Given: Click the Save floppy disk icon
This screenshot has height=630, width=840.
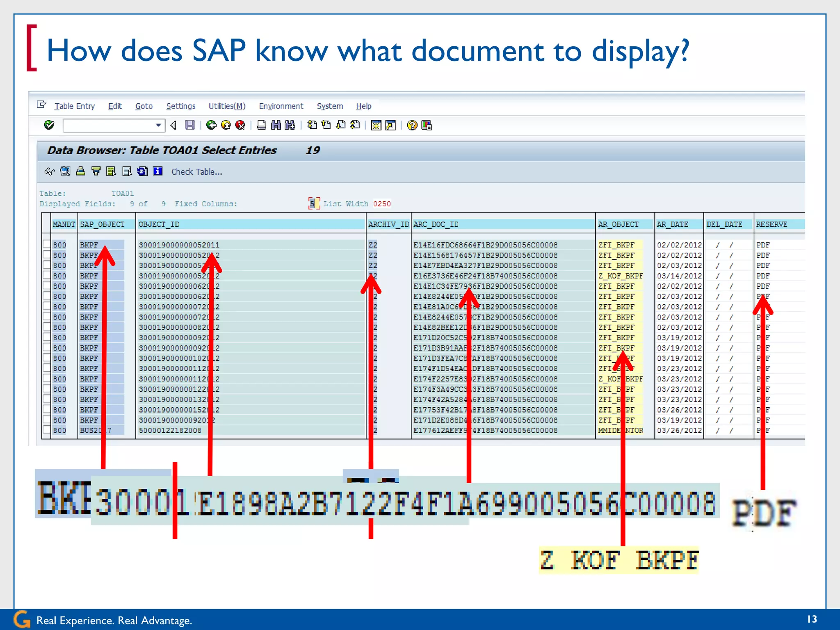Looking at the screenshot, I should click(189, 125).
